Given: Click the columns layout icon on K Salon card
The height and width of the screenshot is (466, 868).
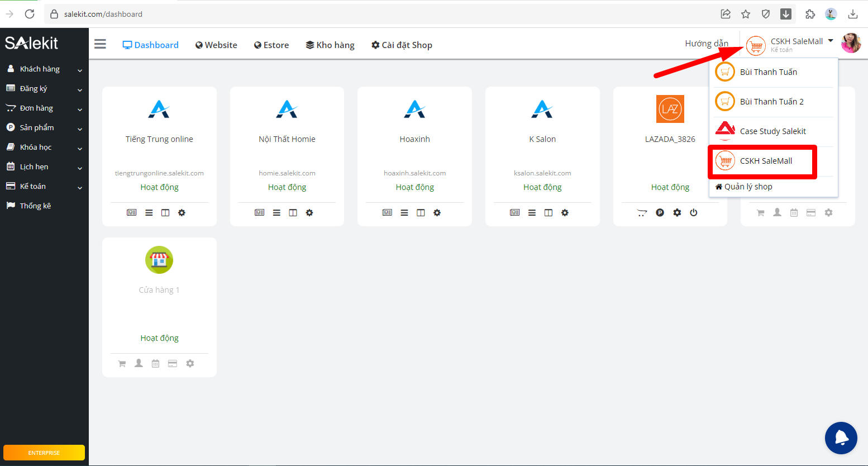Looking at the screenshot, I should (549, 212).
